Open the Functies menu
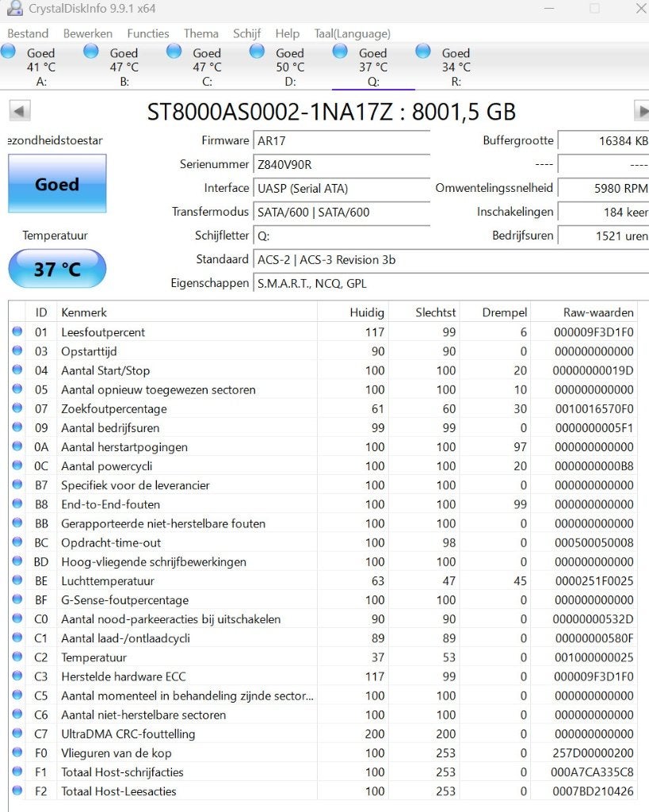649x812 pixels. [148, 33]
